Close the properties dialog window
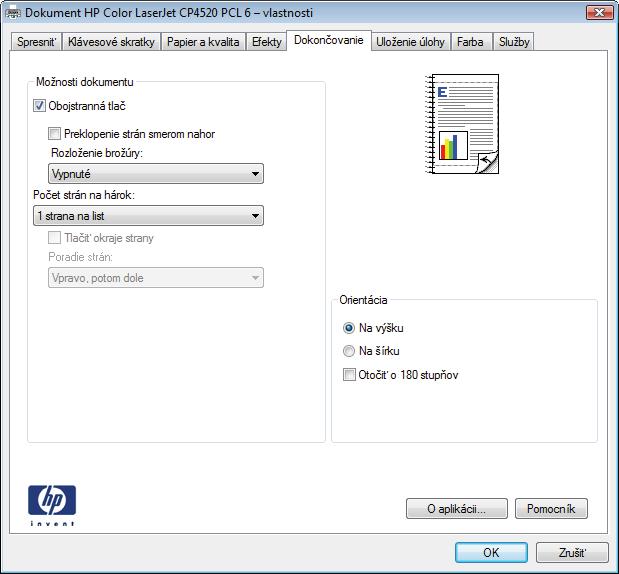 (599, 13)
